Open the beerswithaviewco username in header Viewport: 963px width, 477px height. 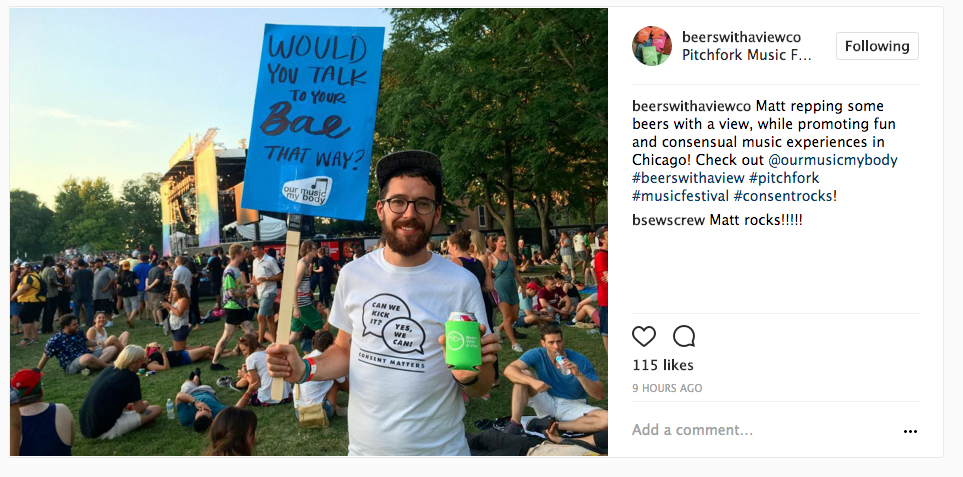[x=741, y=37]
